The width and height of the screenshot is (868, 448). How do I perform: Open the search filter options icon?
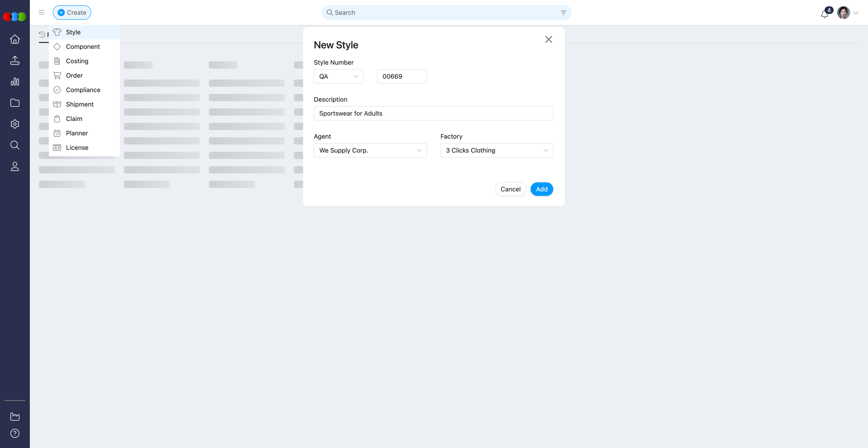563,13
